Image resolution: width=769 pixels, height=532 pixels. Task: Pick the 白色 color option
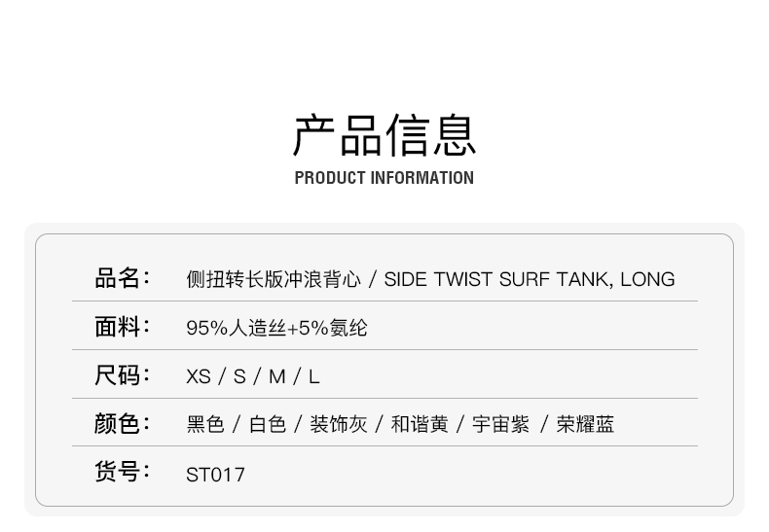point(268,425)
